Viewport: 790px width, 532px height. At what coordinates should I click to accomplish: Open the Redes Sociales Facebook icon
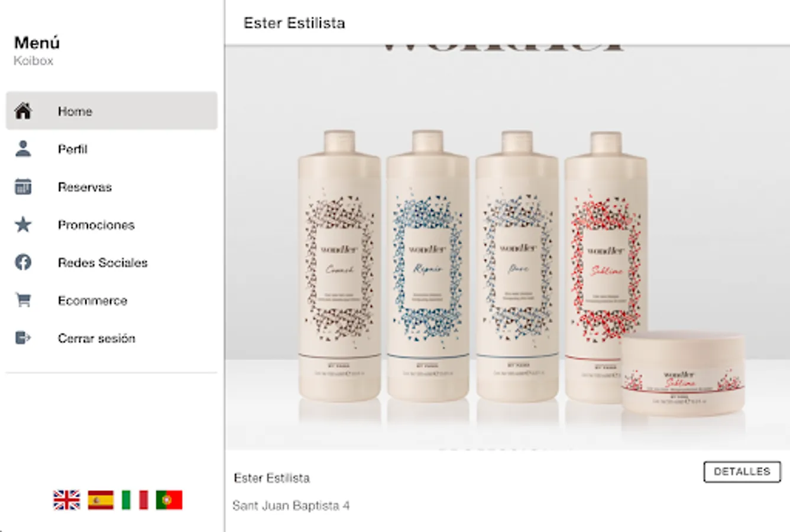tap(23, 262)
